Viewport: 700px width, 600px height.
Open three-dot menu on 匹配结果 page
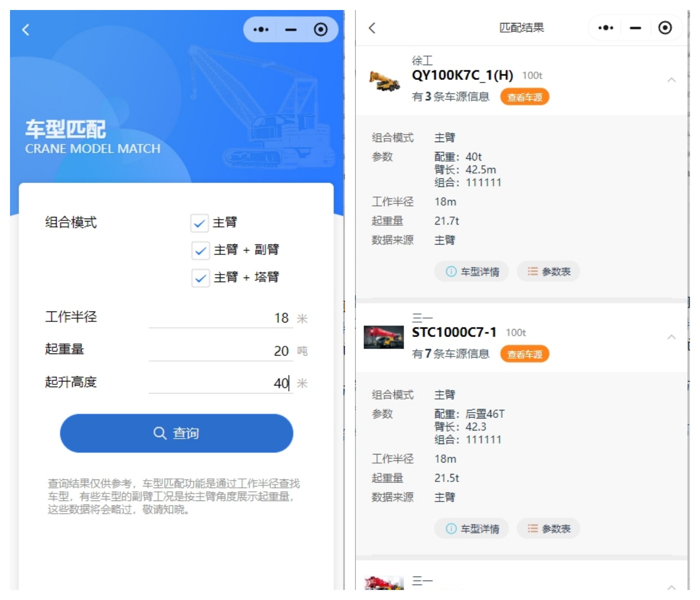pos(605,28)
